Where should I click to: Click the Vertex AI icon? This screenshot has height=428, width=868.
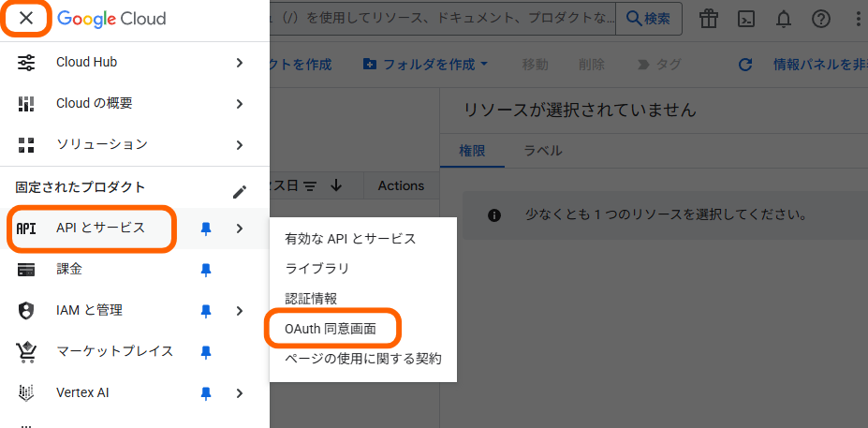[x=26, y=393]
